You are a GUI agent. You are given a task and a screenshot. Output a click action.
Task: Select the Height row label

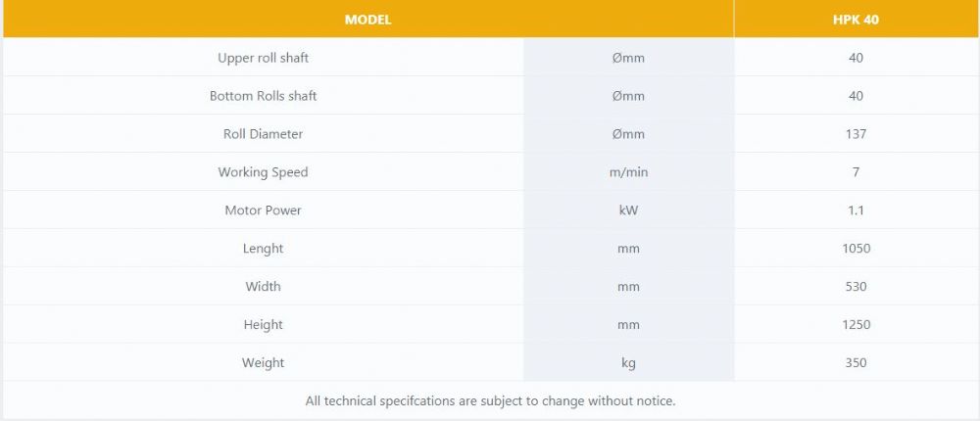(263, 324)
